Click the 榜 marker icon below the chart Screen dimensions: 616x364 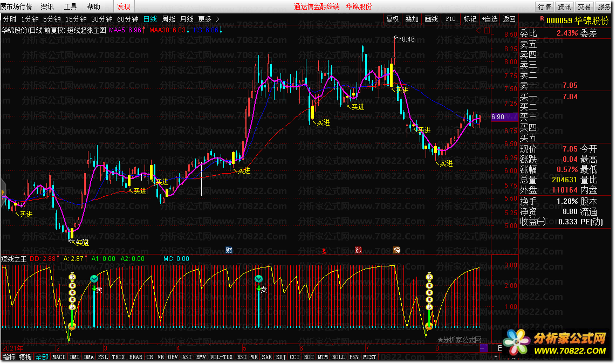397,250
